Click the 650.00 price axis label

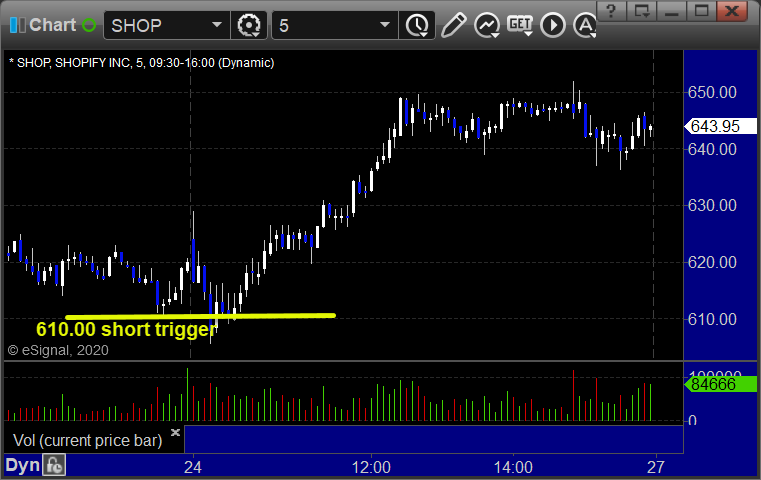[712, 92]
